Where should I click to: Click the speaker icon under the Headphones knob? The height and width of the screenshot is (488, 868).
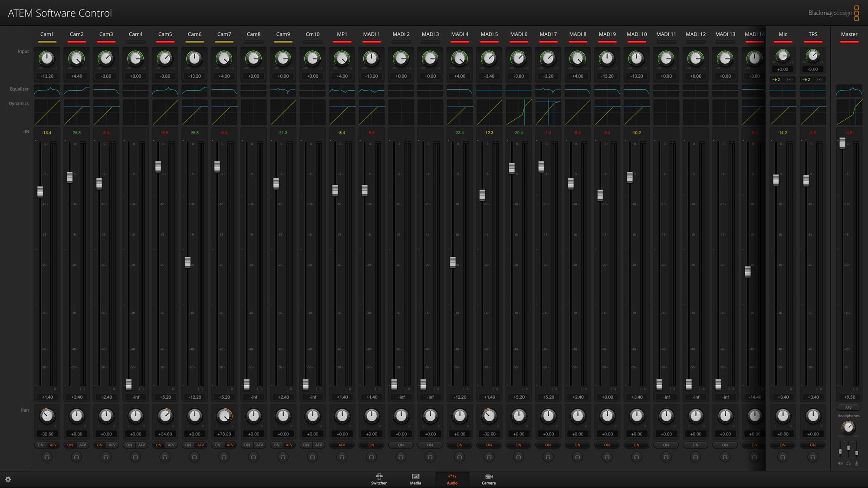(x=840, y=464)
